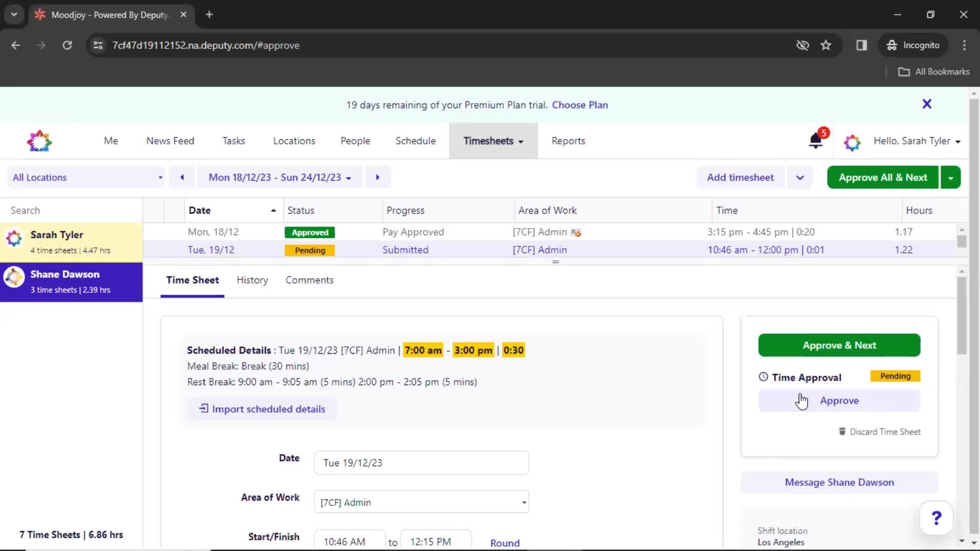Select the Comments tab
This screenshot has width=980, height=551.
310,280
